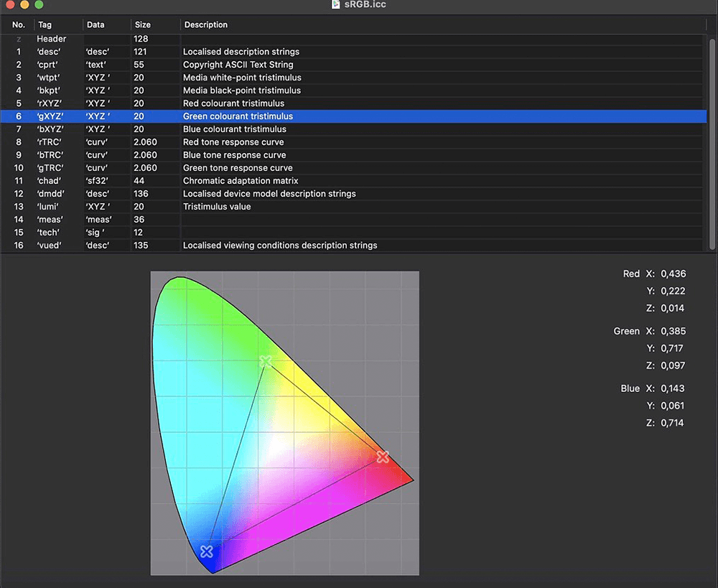Screen dimensions: 718x588
Task: Select the Header row
Action: point(353,39)
